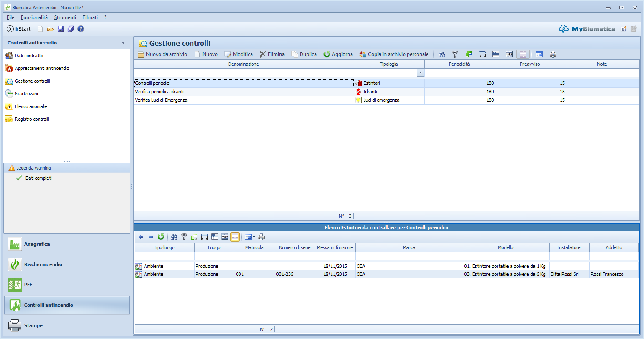The height and width of the screenshot is (339, 644).
Task: Click the user icon beside MyBlumatica
Action: coord(624,29)
